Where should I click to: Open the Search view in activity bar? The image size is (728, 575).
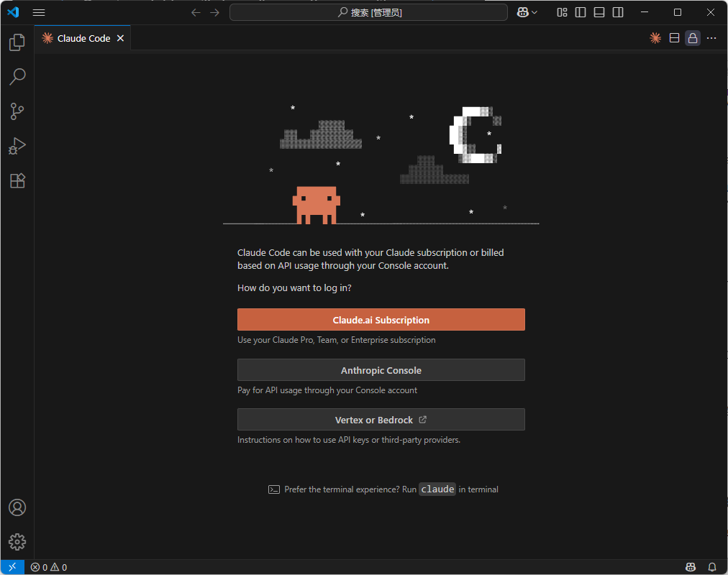(x=17, y=77)
